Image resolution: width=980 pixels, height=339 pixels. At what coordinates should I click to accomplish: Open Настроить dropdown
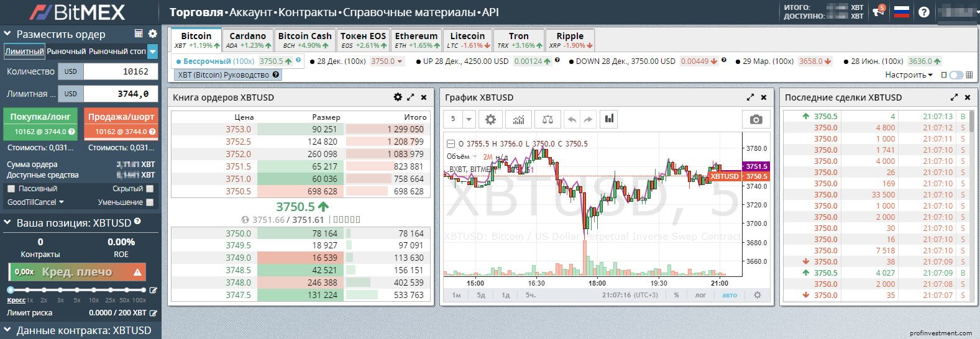coord(909,75)
